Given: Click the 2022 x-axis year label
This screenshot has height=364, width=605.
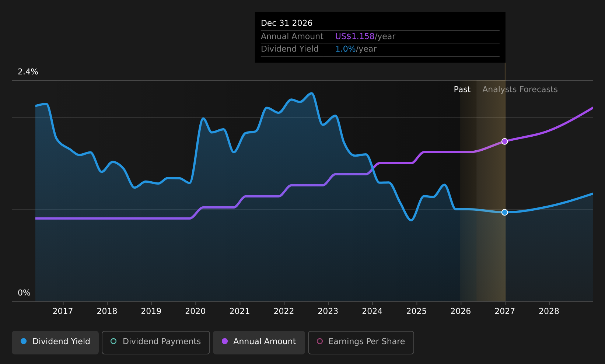Looking at the screenshot, I should coord(284,311).
